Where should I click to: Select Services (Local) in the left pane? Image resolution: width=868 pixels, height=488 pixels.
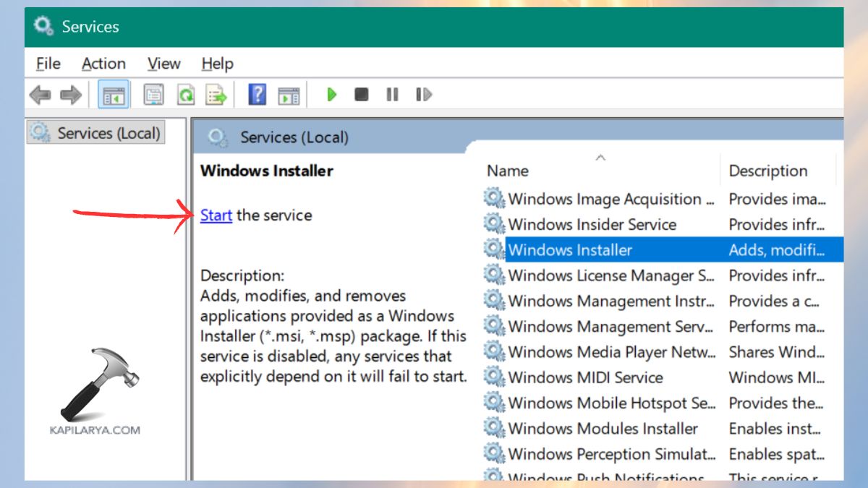tap(95, 132)
